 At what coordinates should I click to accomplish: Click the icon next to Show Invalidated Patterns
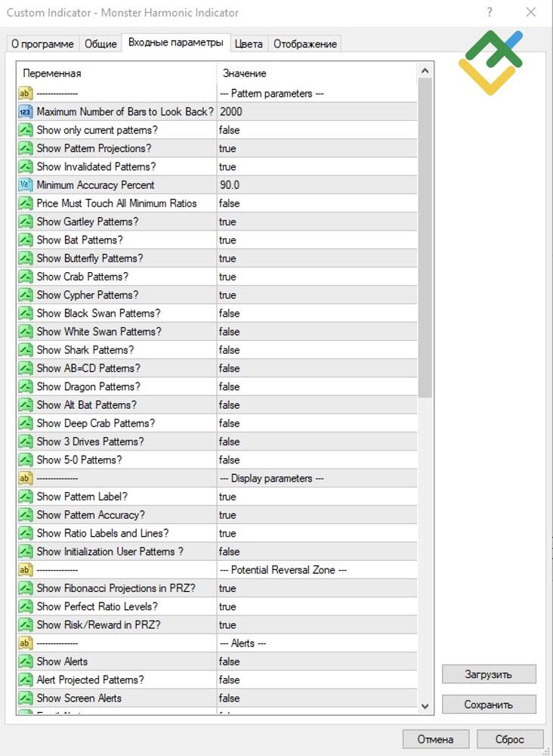(x=25, y=167)
